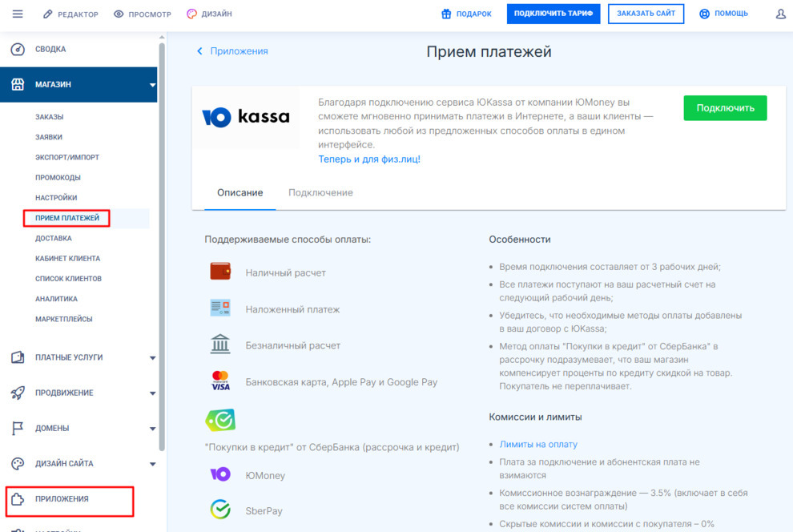
Task: Open Заявки in the sidebar
Action: (x=49, y=137)
